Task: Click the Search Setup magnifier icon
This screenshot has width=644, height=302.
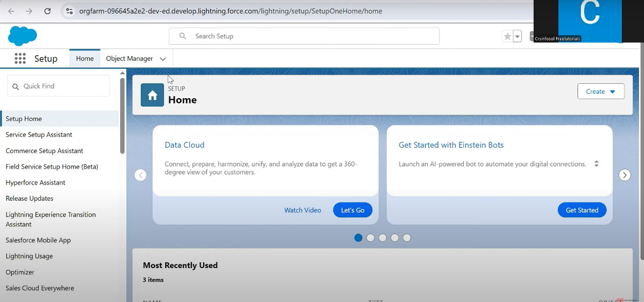Action: [x=183, y=36]
